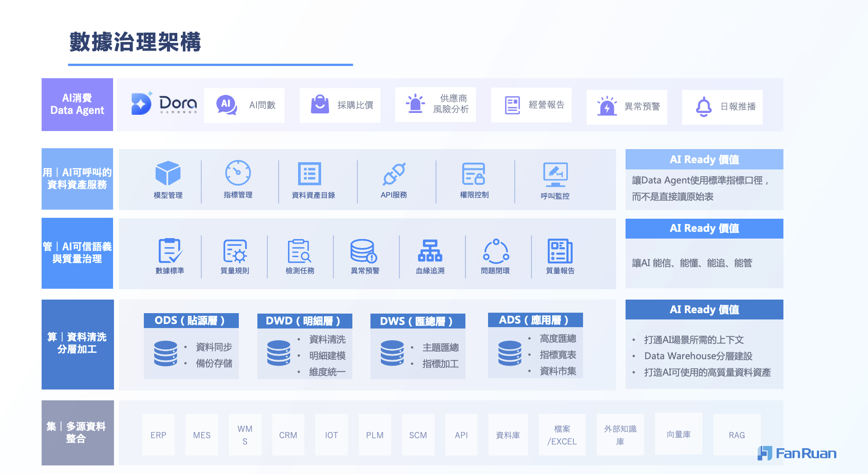Click the 採購比價 shopping bag icon
This screenshot has width=868, height=474.
click(320, 104)
